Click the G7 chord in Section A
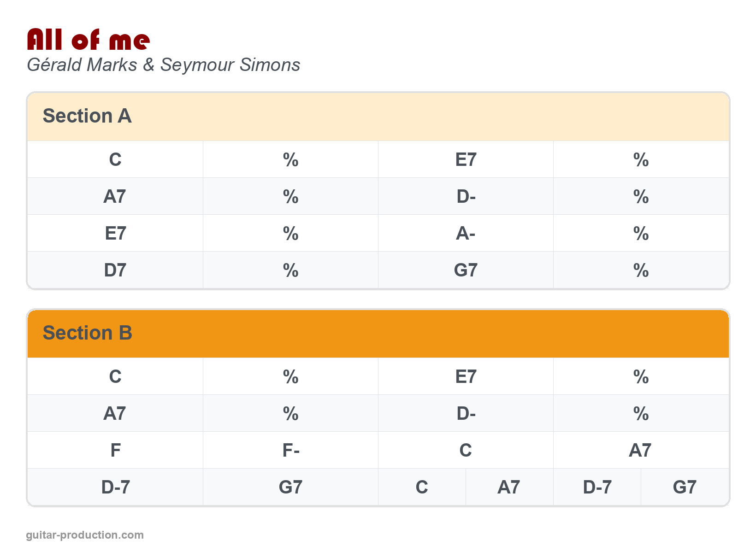Image resolution: width=756 pixels, height=552 pixels. [466, 270]
